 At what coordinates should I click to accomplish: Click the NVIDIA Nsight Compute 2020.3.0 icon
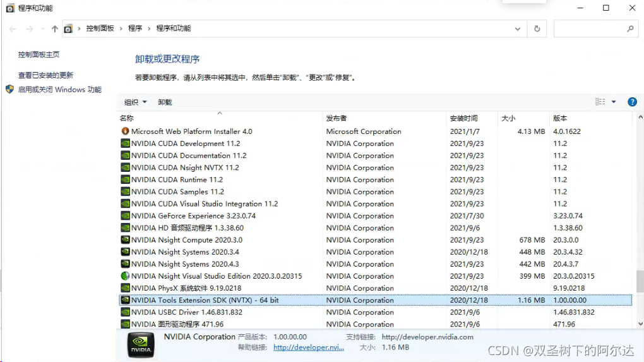click(125, 239)
